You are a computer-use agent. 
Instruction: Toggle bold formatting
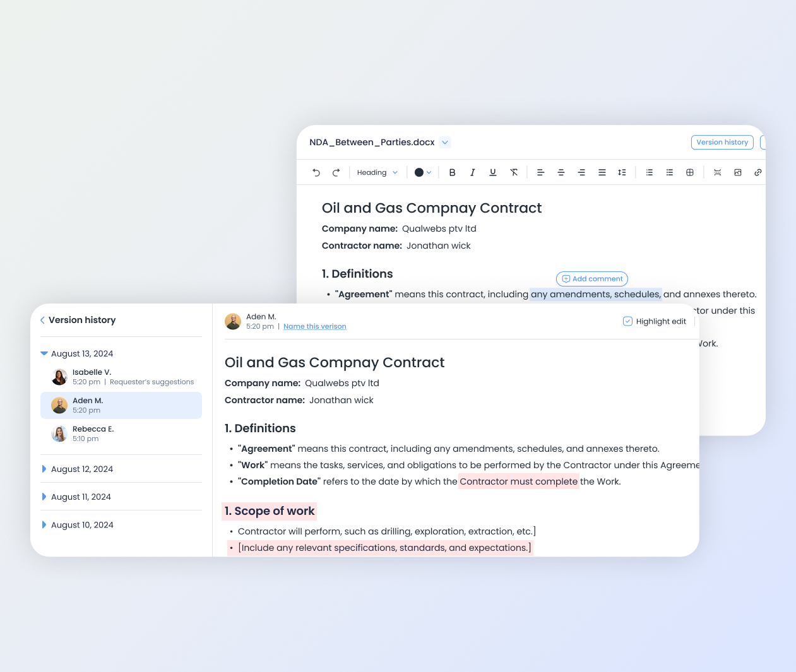pyautogui.click(x=452, y=172)
